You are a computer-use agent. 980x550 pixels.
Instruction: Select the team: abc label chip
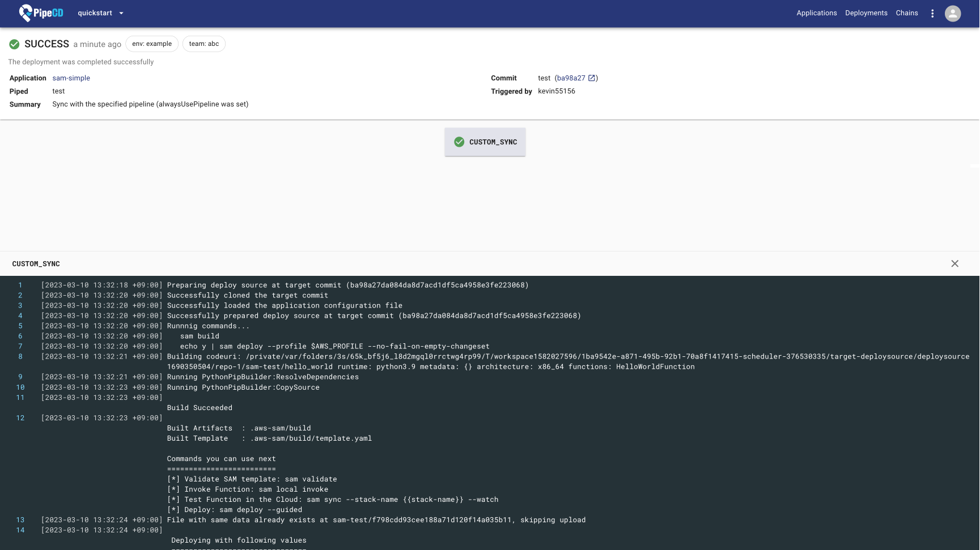coord(203,44)
